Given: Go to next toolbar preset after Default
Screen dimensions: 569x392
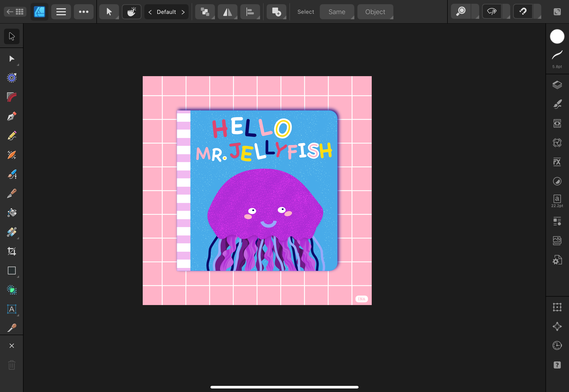Looking at the screenshot, I should [183, 12].
